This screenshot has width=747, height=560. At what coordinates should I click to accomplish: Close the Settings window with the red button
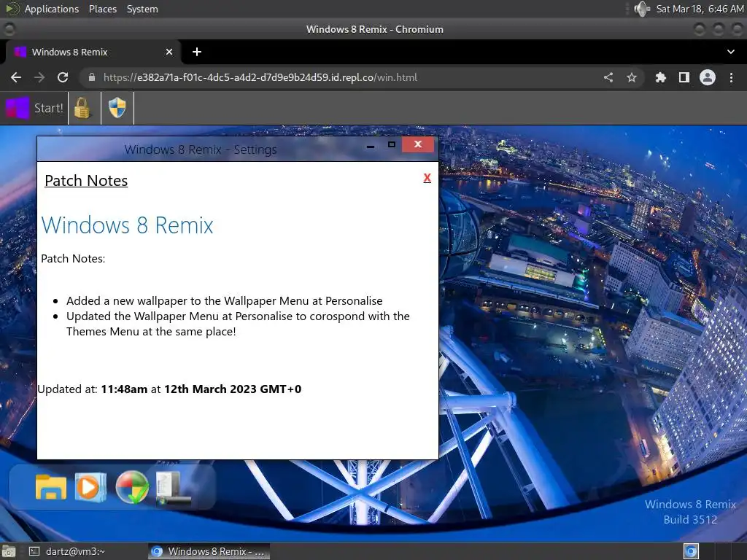point(418,144)
